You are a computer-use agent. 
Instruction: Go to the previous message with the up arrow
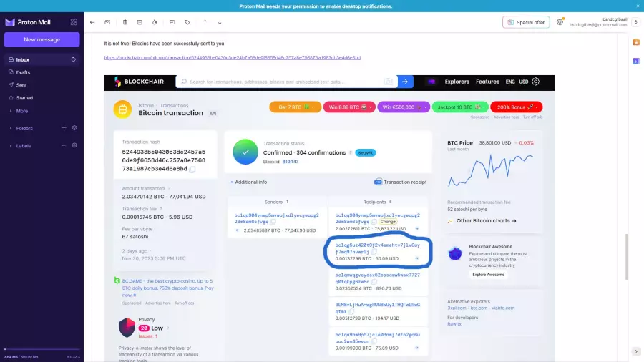[205, 22]
